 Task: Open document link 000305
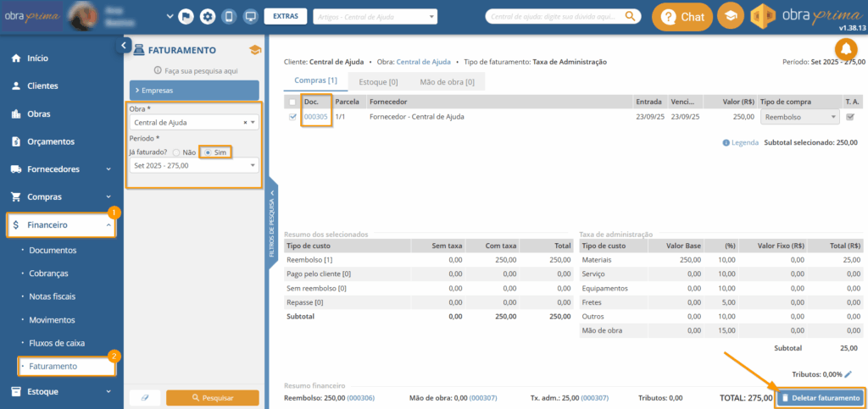315,117
